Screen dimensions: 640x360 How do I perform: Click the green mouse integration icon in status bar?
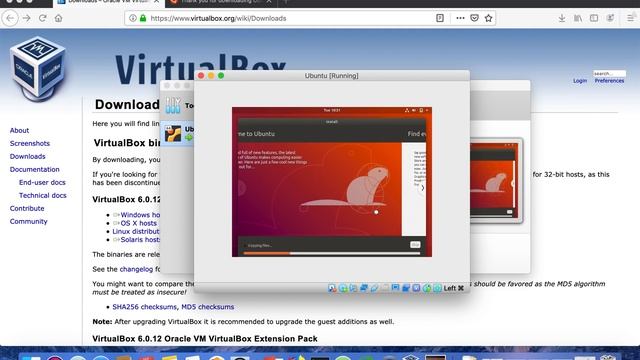pos(427,288)
